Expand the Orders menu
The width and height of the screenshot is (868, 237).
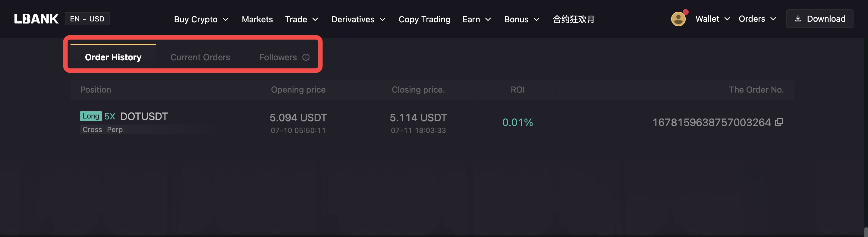point(757,19)
